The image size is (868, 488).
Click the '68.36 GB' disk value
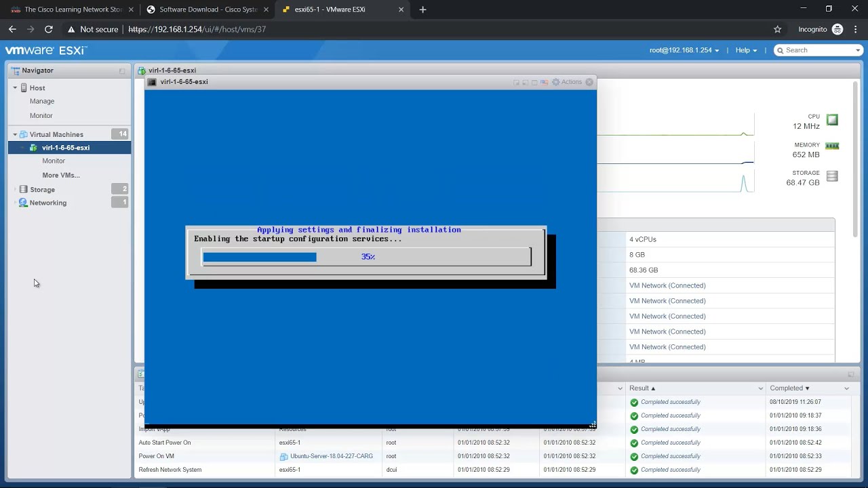(x=644, y=270)
